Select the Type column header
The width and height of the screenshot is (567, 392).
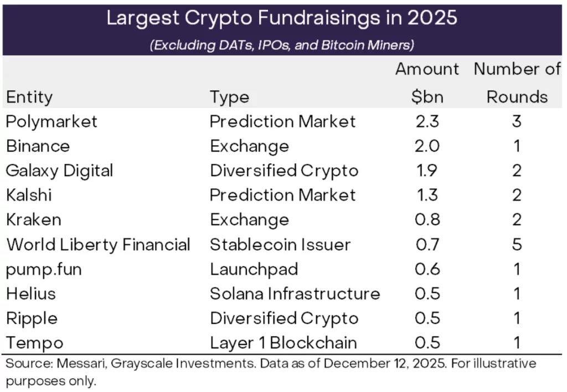(229, 97)
